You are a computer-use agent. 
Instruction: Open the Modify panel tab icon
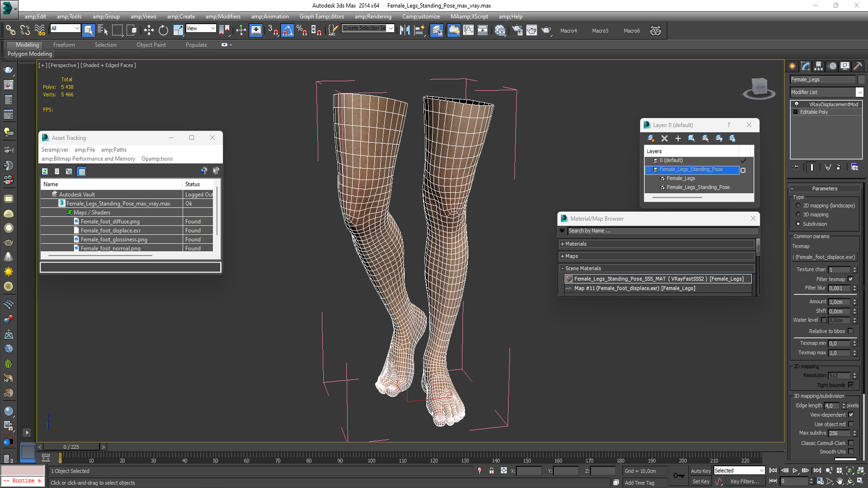[806, 66]
